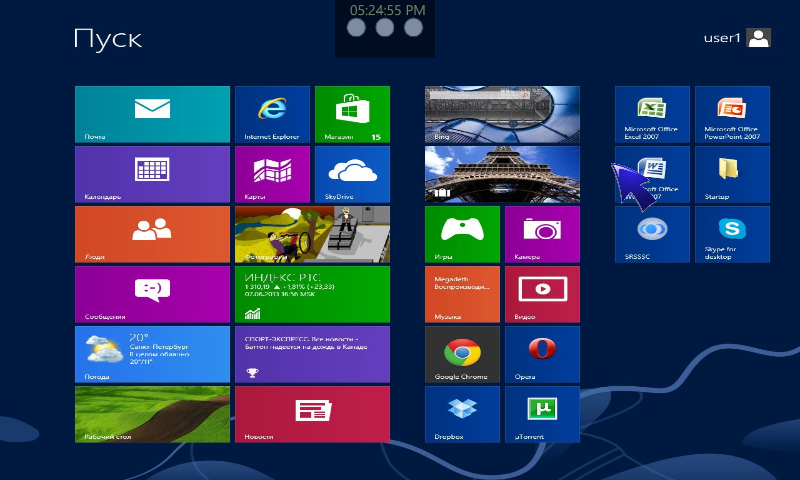Open the Музыка music tile
This screenshot has width=800, height=480.
click(x=462, y=294)
